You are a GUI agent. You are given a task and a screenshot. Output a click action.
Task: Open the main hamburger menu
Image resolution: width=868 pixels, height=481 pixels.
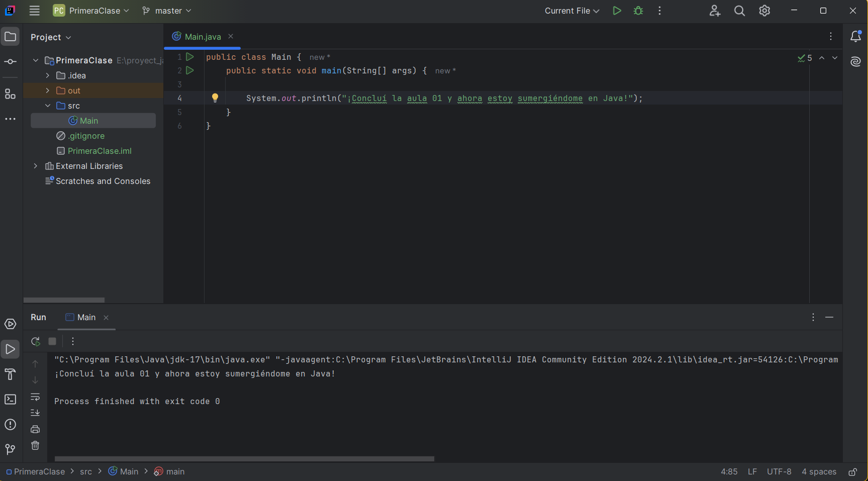(x=34, y=11)
